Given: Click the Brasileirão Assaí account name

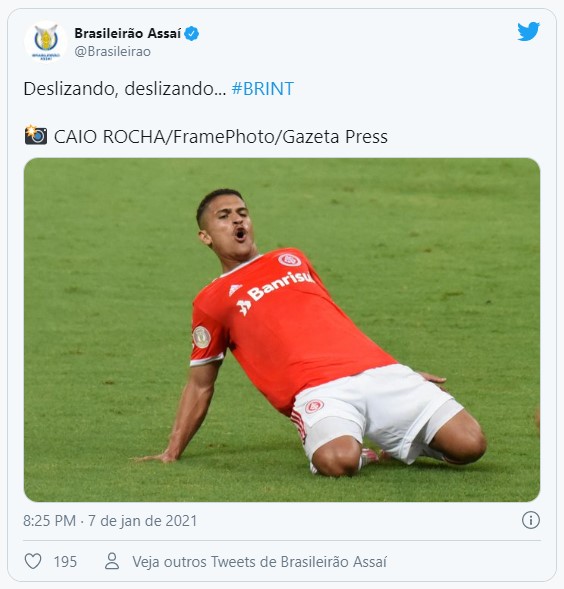Looking at the screenshot, I should click(x=128, y=33).
